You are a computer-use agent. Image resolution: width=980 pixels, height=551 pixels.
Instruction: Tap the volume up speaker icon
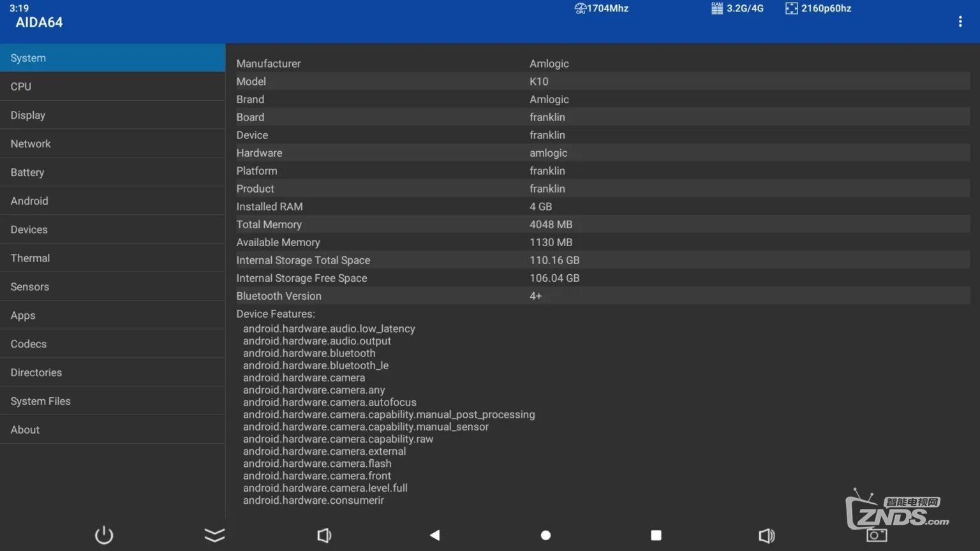(x=767, y=535)
